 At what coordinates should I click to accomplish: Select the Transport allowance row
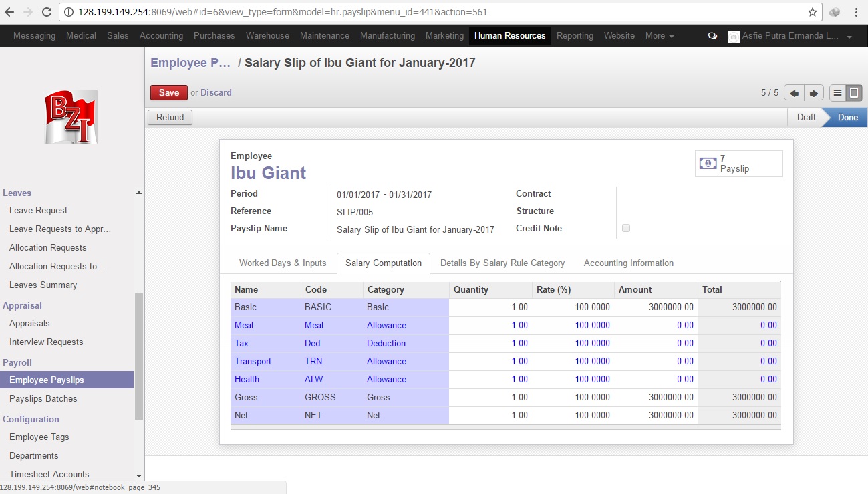(505, 362)
